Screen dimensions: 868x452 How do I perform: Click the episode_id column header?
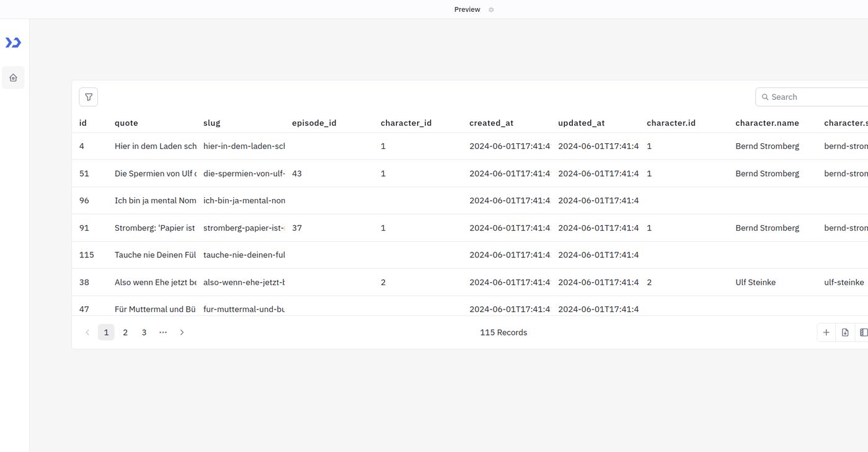tap(314, 123)
